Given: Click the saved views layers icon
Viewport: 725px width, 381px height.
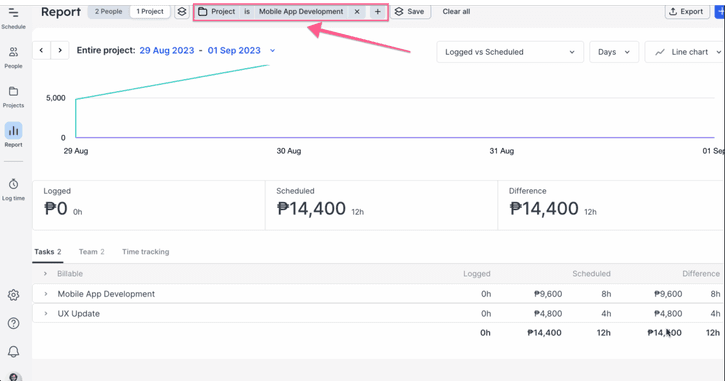Looking at the screenshot, I should click(x=182, y=12).
